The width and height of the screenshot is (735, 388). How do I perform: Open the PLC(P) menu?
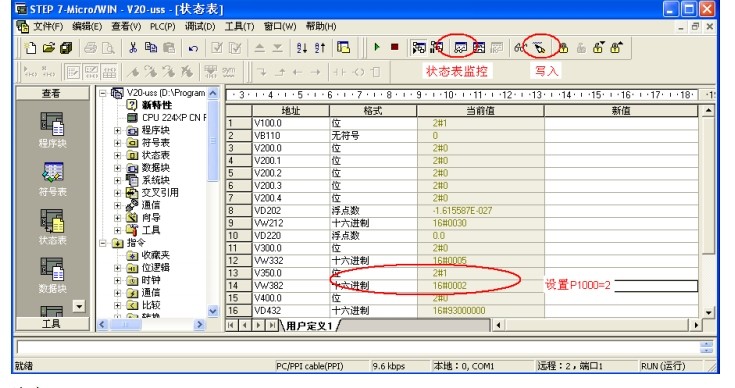tap(163, 26)
